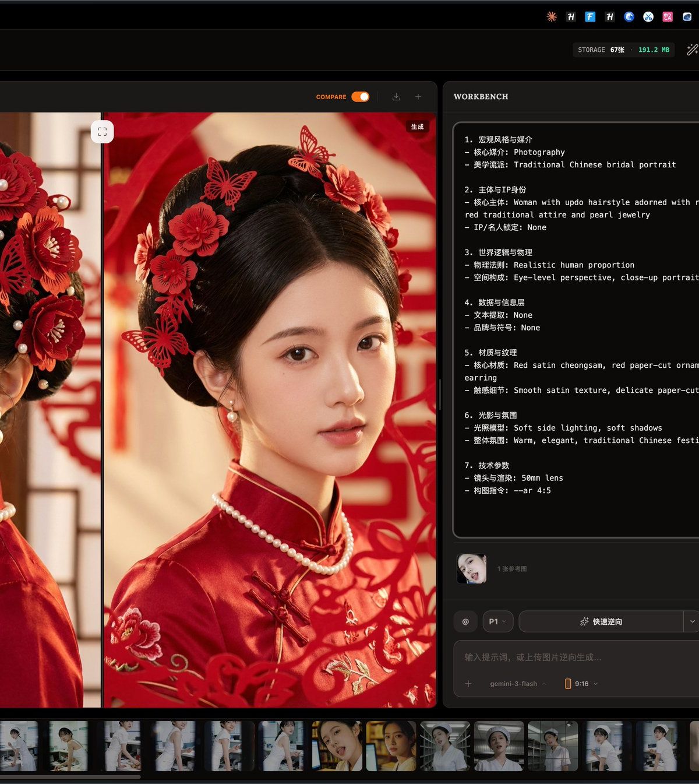Click the compare divider line between images
Image resolution: width=699 pixels, height=784 pixels.
click(x=102, y=410)
